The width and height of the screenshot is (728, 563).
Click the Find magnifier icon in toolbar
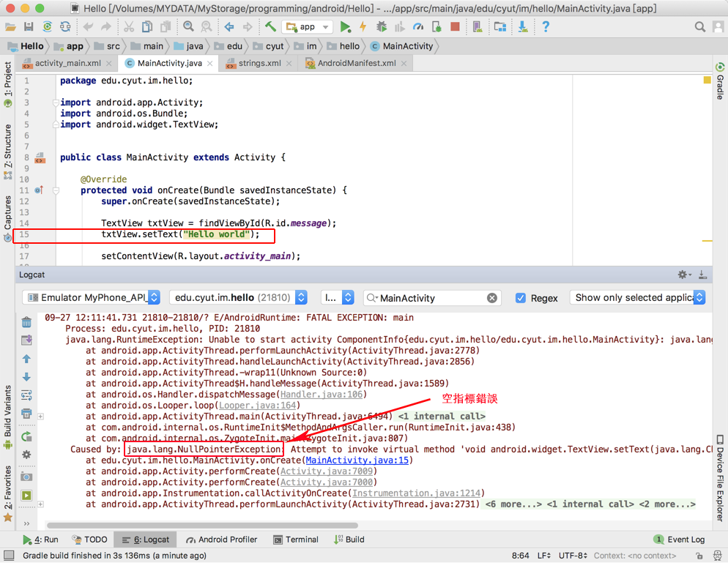pos(188,27)
